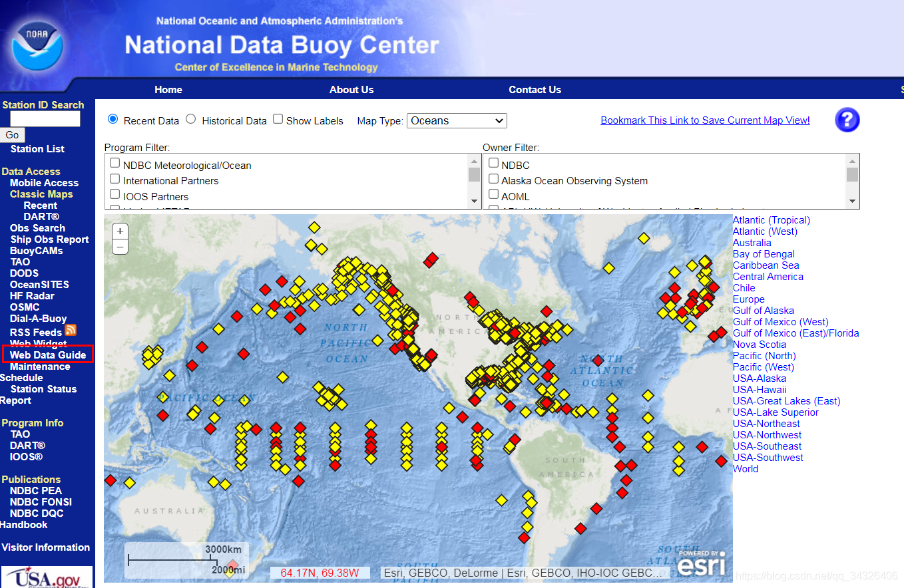Viewport: 904px width, 588px height.
Task: Go to USA-Southwest region map
Action: tap(768, 458)
